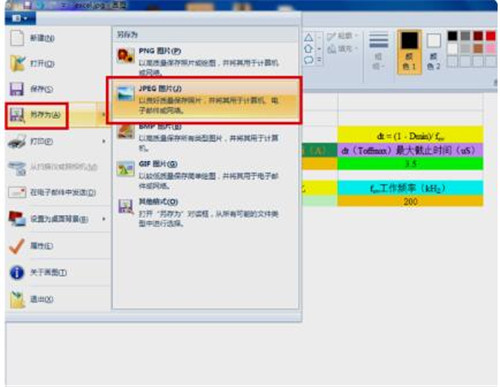
Task: Choose 保存 (Save) in Paint menu
Action: click(x=57, y=89)
